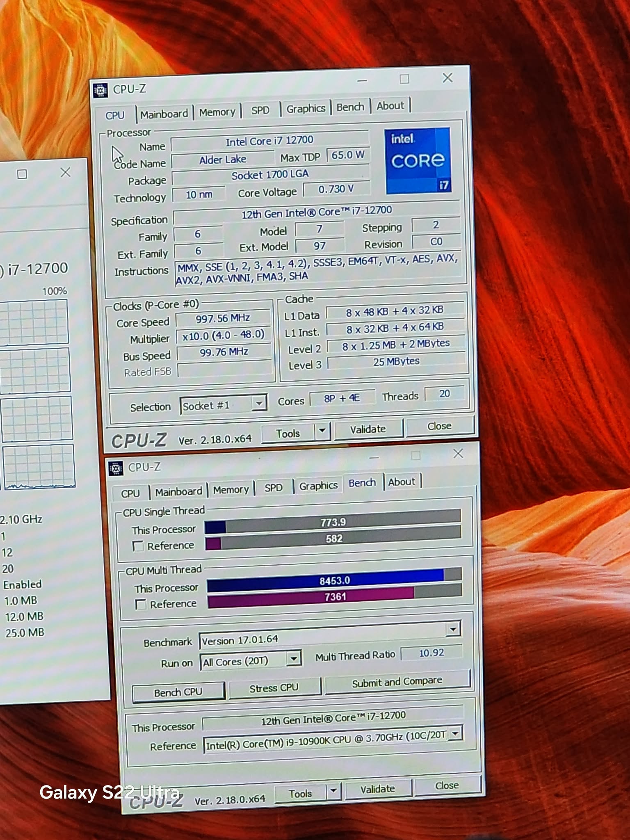The image size is (630, 840).
Task: Start the Stress CPU test
Action: pyautogui.click(x=274, y=688)
